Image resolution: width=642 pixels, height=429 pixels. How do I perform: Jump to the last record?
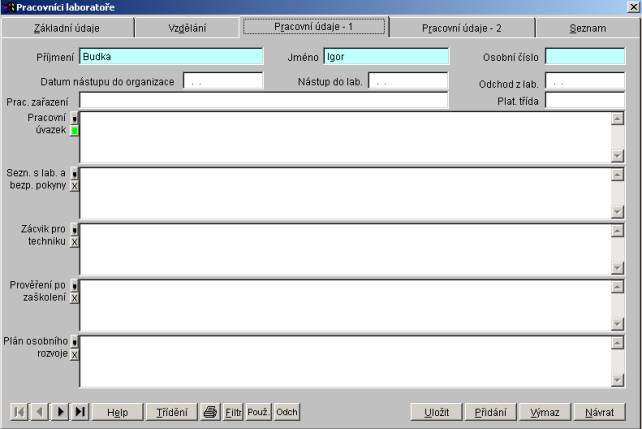click(x=80, y=412)
